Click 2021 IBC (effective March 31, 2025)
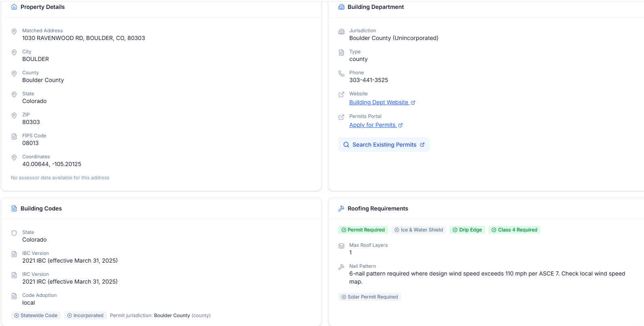Screen dimensions: 644x326 70,261
